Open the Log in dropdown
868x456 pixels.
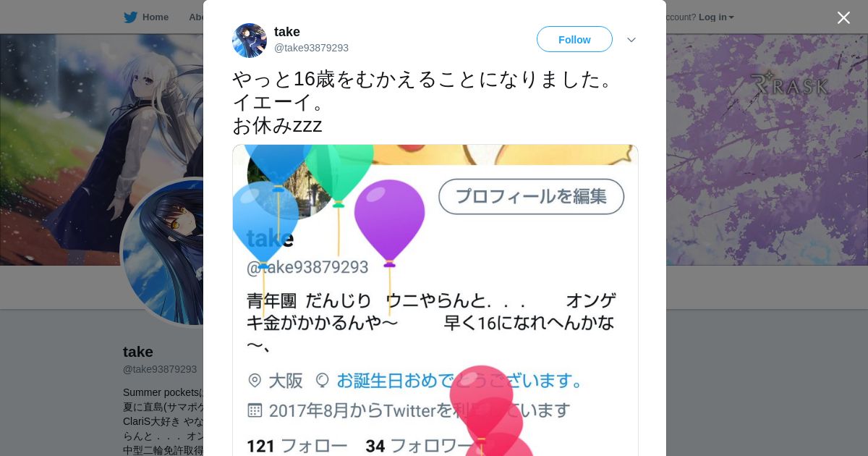pyautogui.click(x=716, y=17)
